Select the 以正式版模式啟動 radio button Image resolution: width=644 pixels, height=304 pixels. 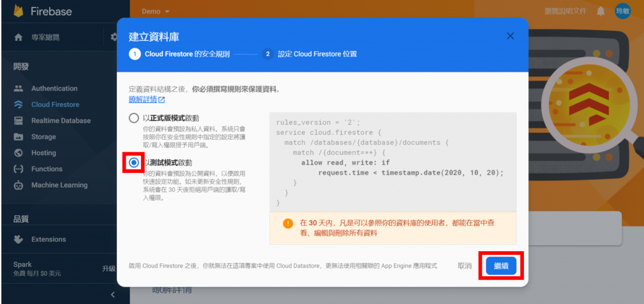point(134,118)
